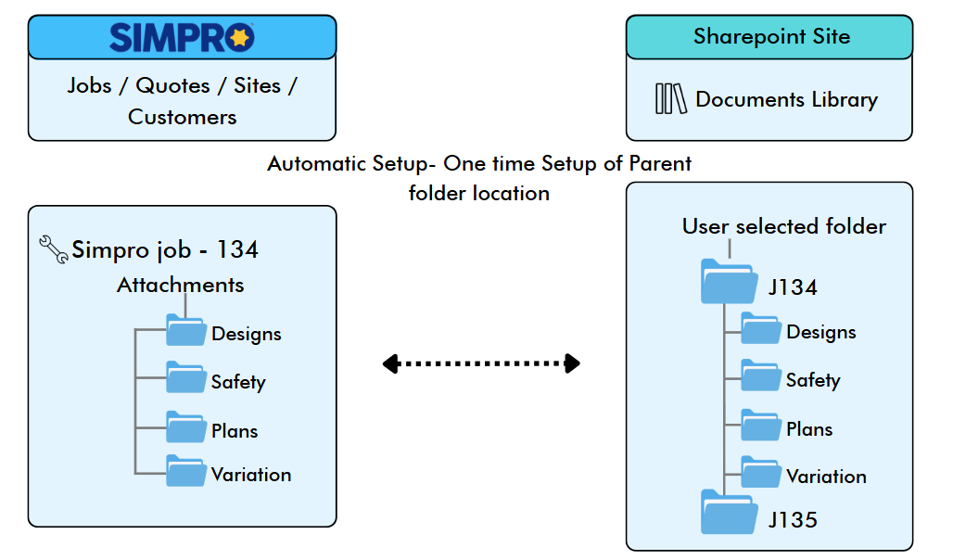Open the Plans folder icon under Simpro Attachments
Screen dimensions: 953x560
[186, 426]
